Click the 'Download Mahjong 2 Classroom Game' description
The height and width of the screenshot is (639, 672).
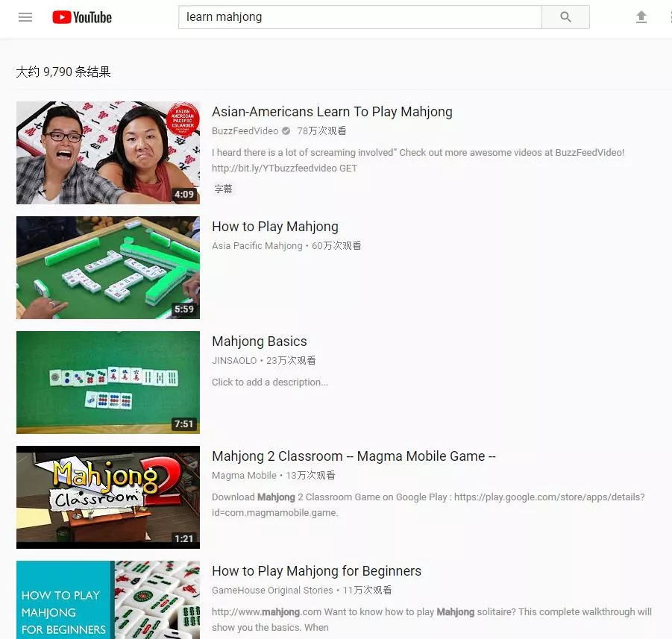(x=429, y=505)
